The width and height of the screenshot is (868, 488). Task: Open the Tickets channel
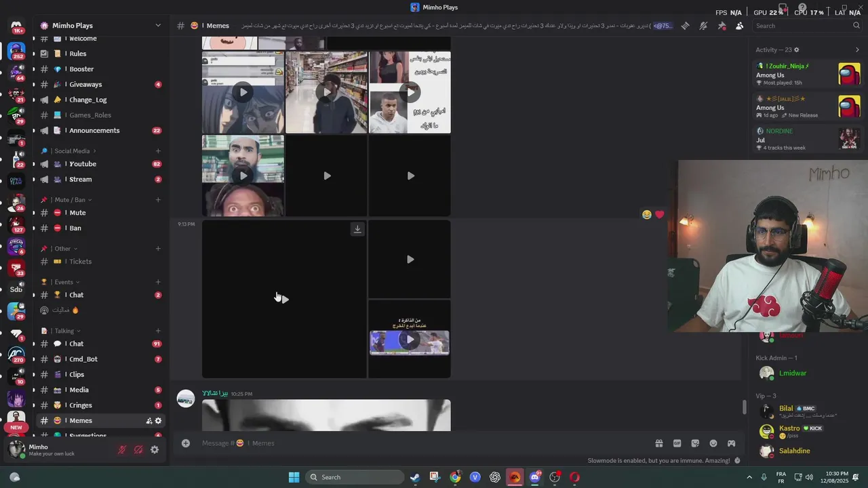[100, 262]
